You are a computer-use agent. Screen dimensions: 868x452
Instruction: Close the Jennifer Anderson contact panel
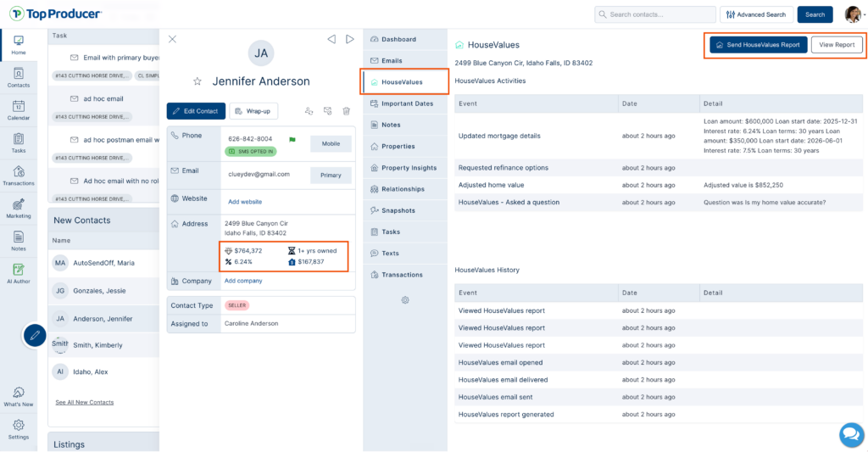tap(173, 39)
